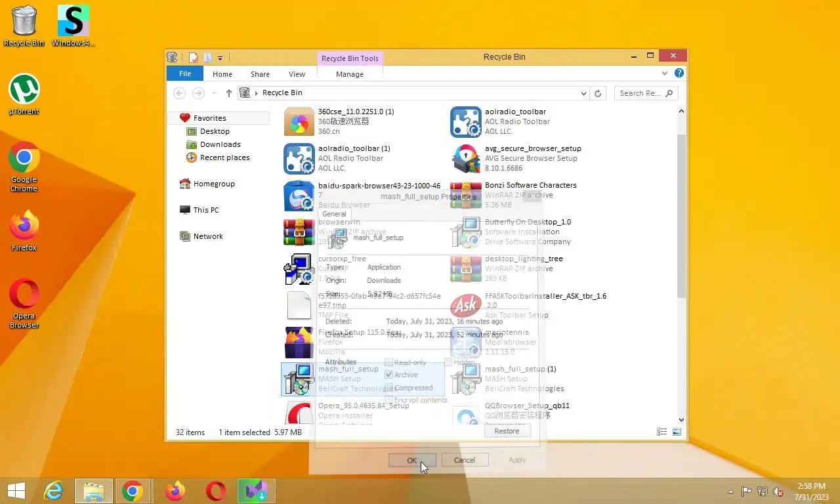The image size is (840, 504).
Task: Select the aolradio_toolbar file without (1)
Action: 530,121
